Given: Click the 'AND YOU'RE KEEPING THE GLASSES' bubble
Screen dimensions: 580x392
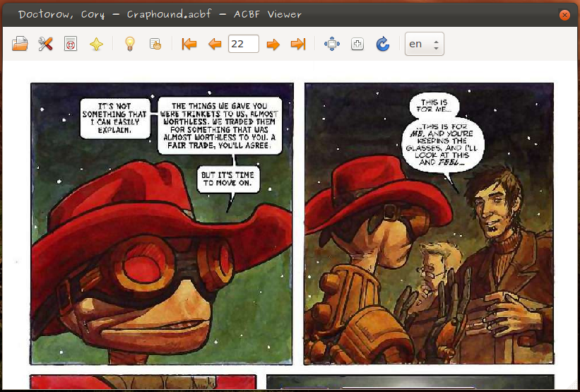Looking at the screenshot, I should pyautogui.click(x=443, y=145).
